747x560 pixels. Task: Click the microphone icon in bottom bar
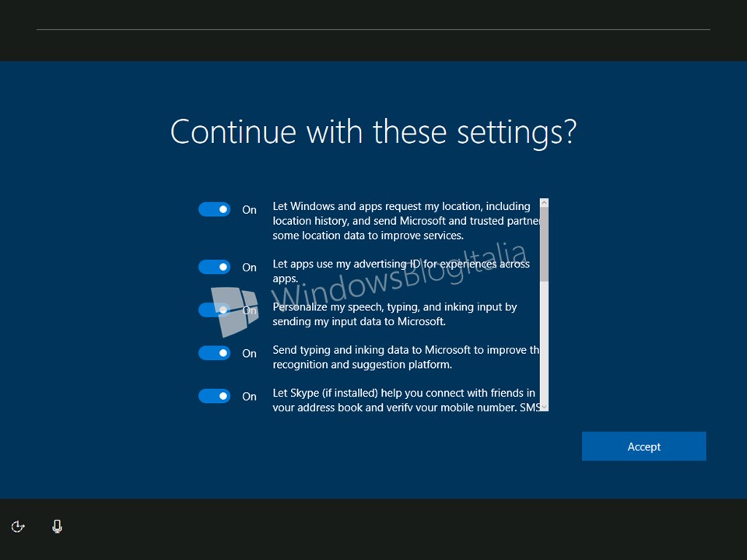point(57,527)
